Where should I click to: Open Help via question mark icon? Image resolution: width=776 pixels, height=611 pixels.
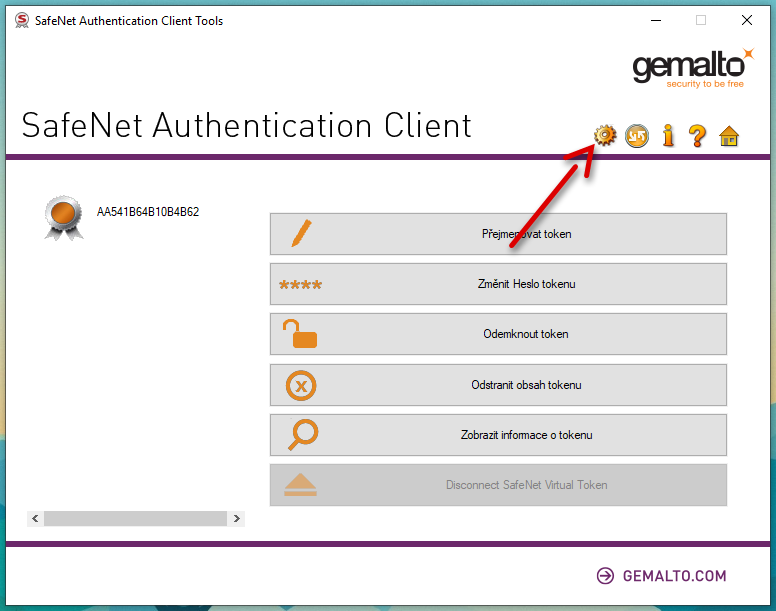point(697,136)
